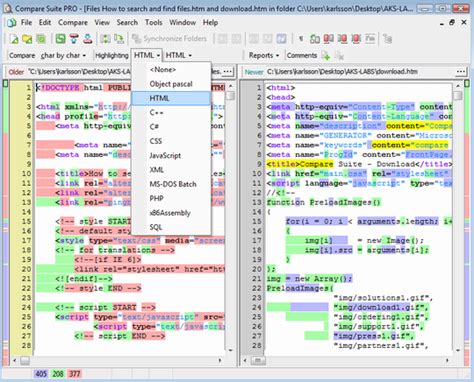The image size is (474, 382).
Task: Click the second red pages icon
Action: (342, 39)
